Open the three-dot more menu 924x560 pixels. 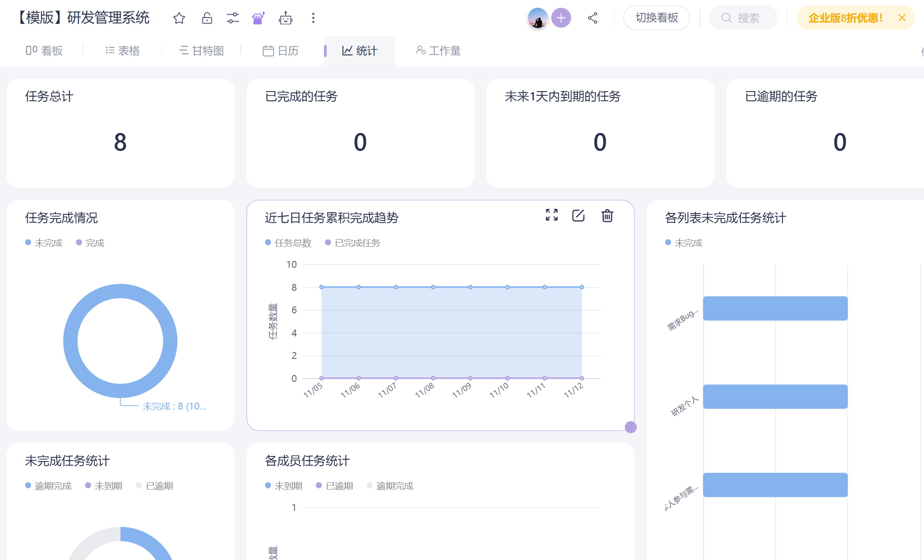tap(313, 18)
